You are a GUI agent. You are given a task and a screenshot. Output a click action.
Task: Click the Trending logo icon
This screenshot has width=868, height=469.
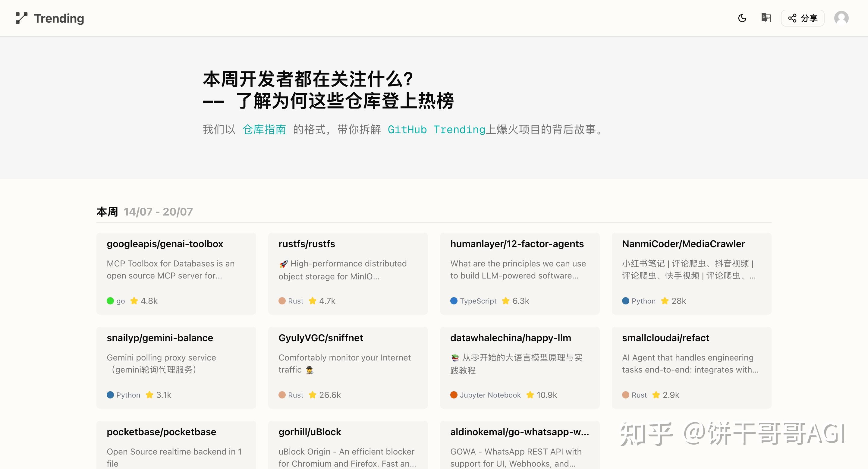click(21, 18)
